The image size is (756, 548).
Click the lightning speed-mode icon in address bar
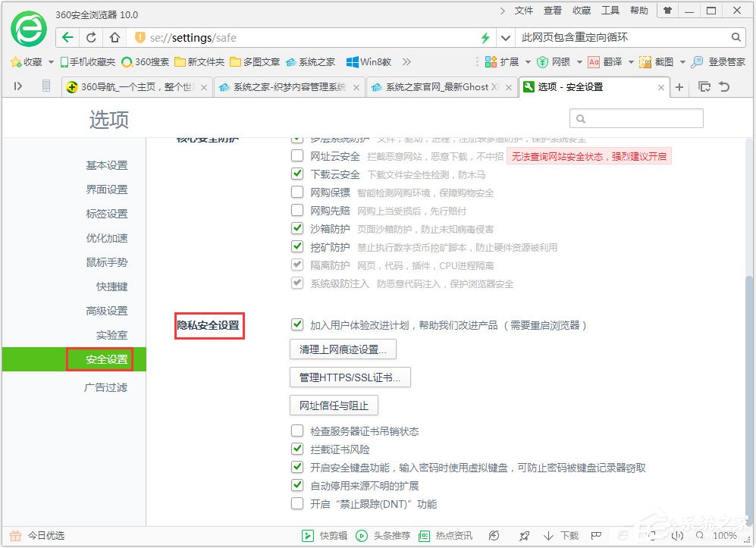tap(485, 36)
